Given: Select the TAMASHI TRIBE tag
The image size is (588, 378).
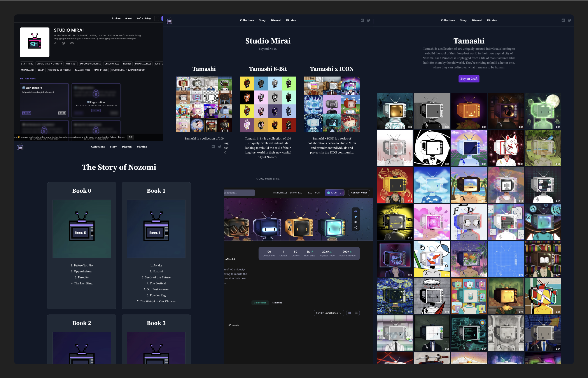Looking at the screenshot, I should (82, 70).
